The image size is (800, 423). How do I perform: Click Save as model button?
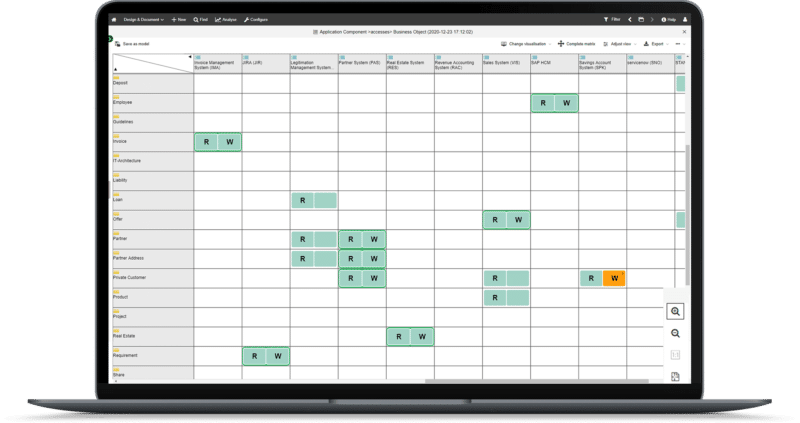[129, 44]
